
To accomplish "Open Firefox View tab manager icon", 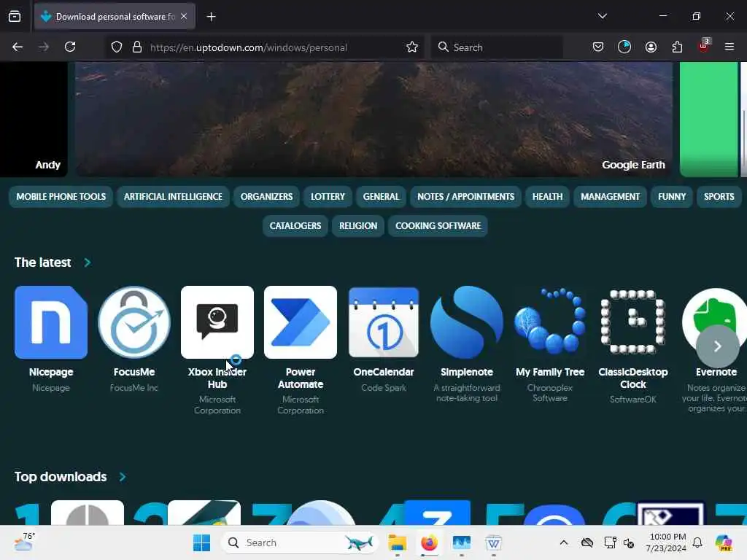I will pyautogui.click(x=15, y=16).
